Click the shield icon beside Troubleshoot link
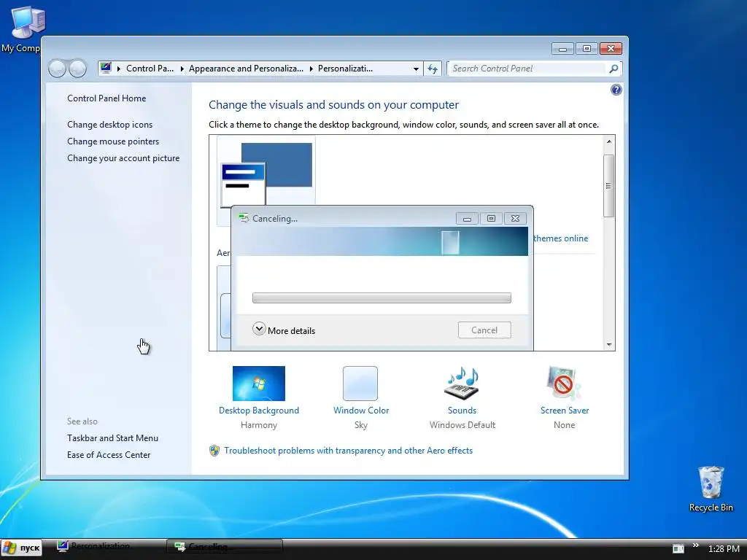The width and height of the screenshot is (747, 560). [x=214, y=451]
